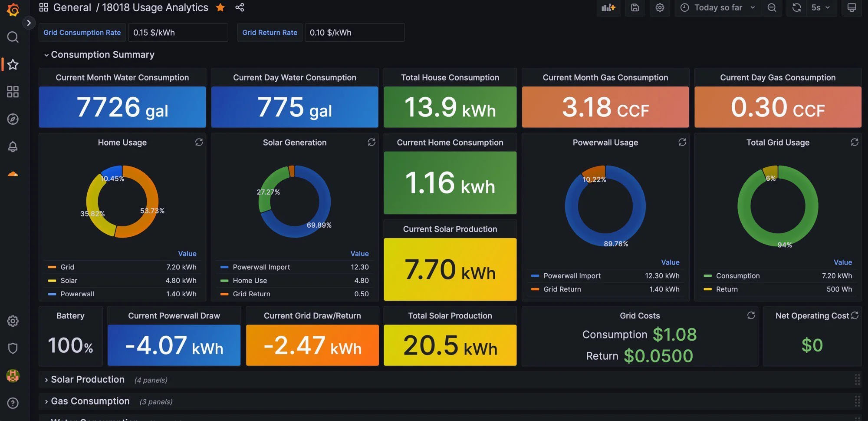Expand the Solar Production row
Screen dimensions: 868x421
click(87, 380)
